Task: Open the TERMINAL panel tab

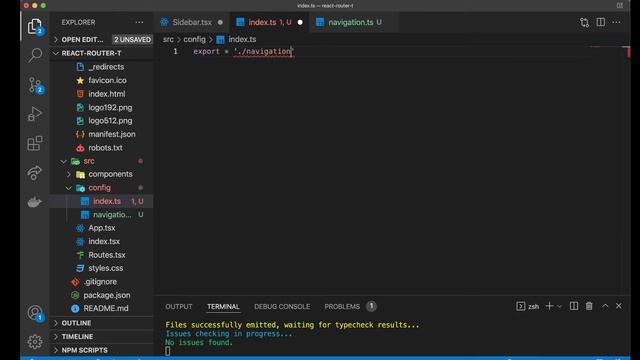Action: tap(223, 307)
